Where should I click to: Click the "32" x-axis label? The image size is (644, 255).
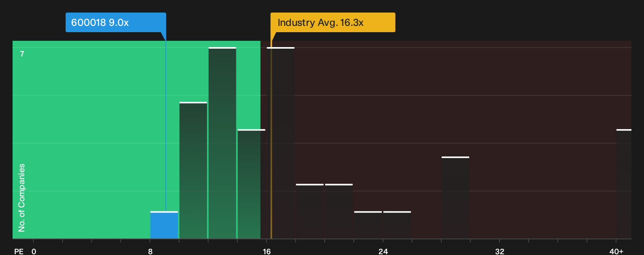pyautogui.click(x=499, y=251)
